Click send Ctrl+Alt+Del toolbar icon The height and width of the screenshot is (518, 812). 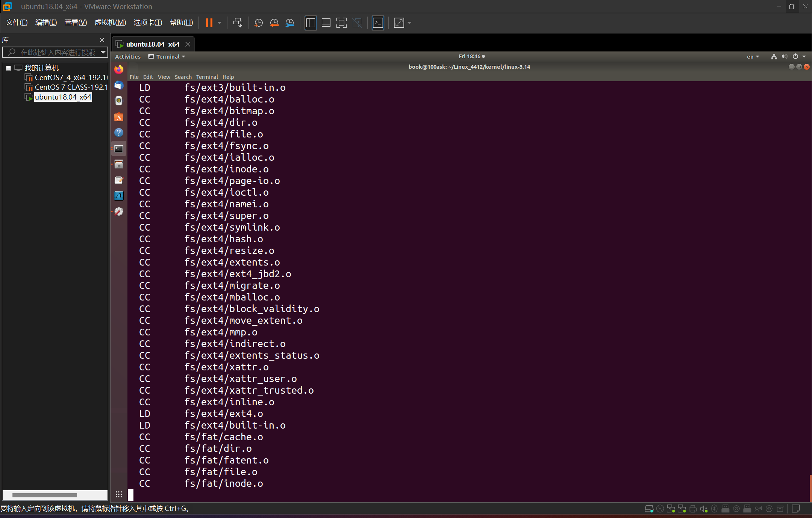click(x=238, y=23)
